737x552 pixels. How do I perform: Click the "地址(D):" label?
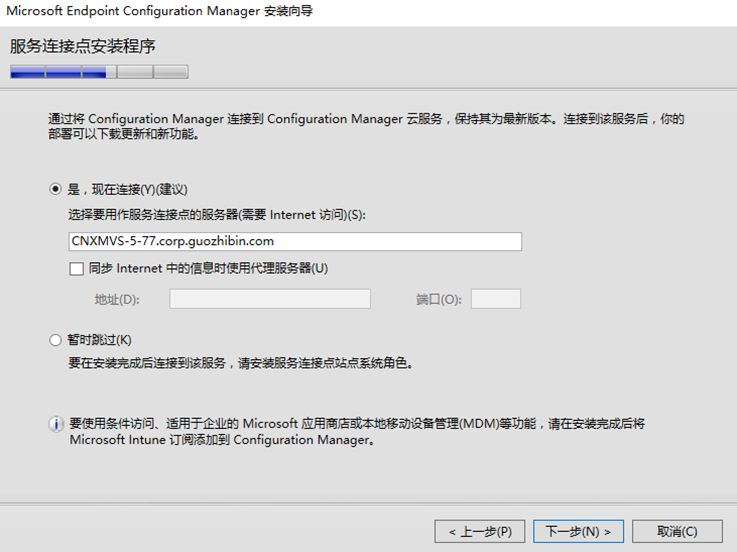[117, 299]
